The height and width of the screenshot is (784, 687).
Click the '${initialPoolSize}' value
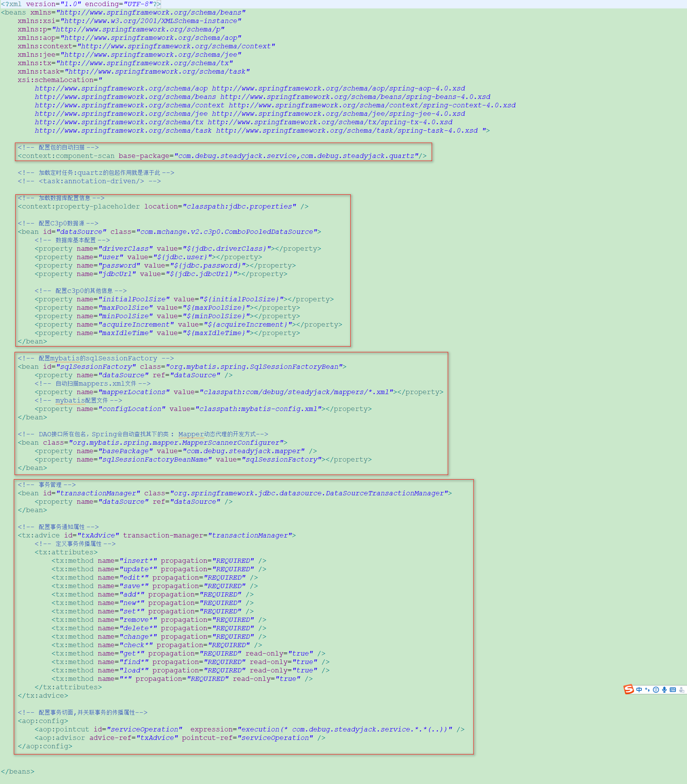(242, 299)
